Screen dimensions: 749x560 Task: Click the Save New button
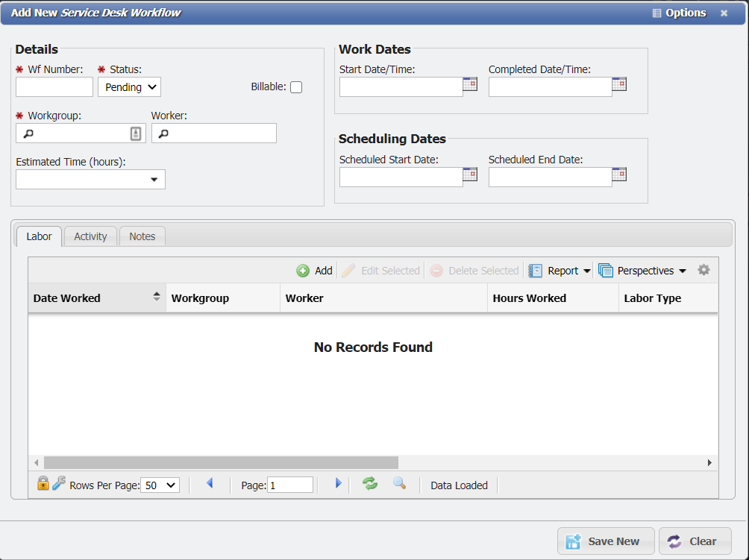tap(606, 541)
